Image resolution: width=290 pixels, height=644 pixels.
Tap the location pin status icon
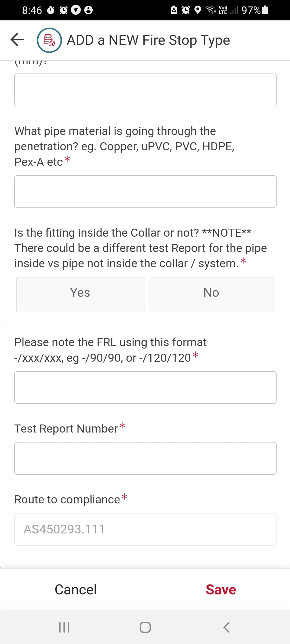(198, 10)
